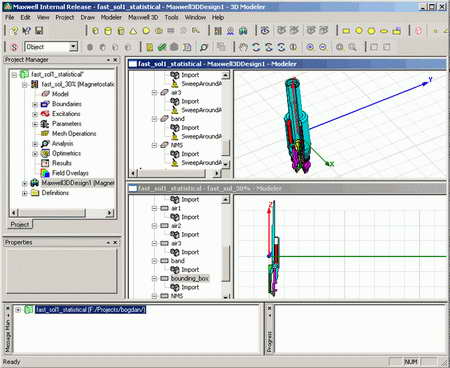This screenshot has height=368, width=450.
Task: Select the Draw cylinder tool icon
Action: coord(108,31)
